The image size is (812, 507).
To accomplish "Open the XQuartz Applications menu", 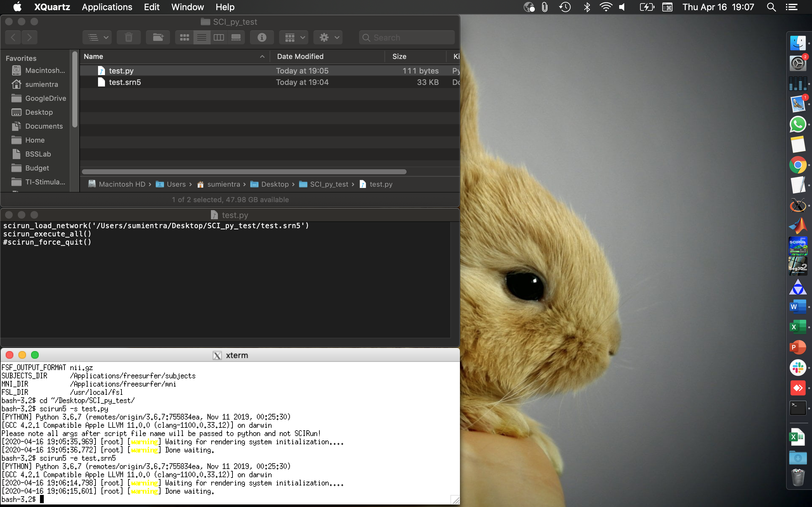I will [x=107, y=7].
